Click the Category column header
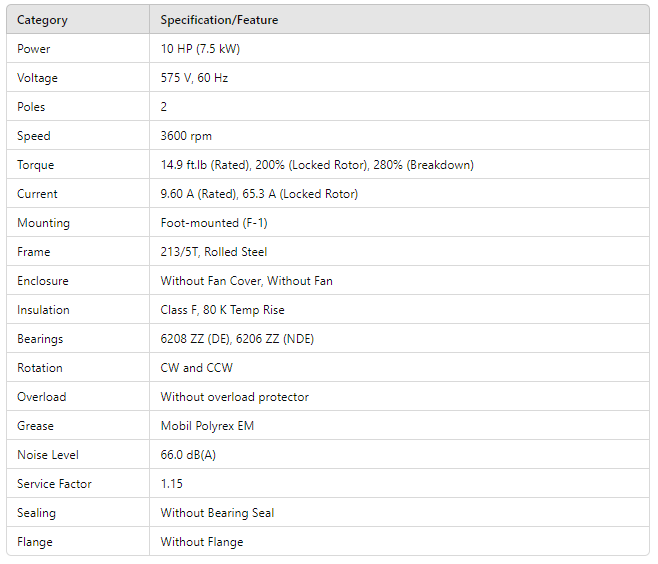The image size is (658, 564). pyautogui.click(x=44, y=20)
